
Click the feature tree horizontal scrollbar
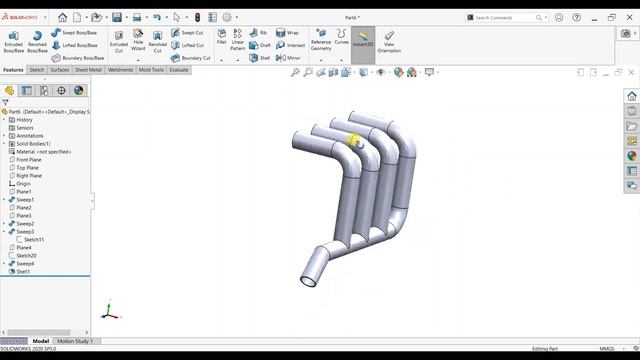(x=39, y=332)
